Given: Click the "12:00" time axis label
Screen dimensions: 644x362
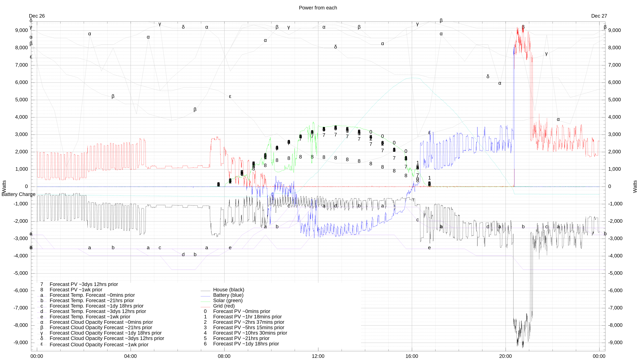Looking at the screenshot, I should click(318, 356).
